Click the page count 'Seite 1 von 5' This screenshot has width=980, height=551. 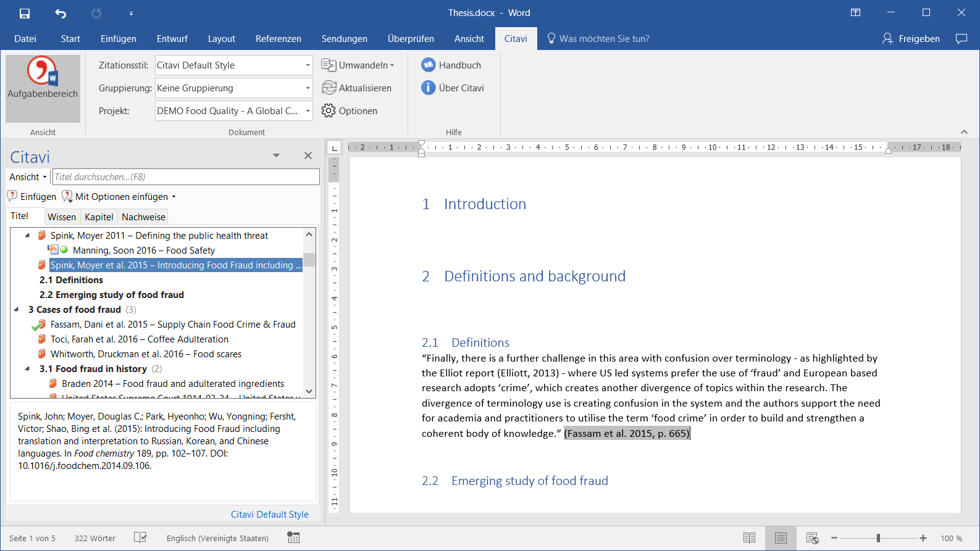[32, 538]
